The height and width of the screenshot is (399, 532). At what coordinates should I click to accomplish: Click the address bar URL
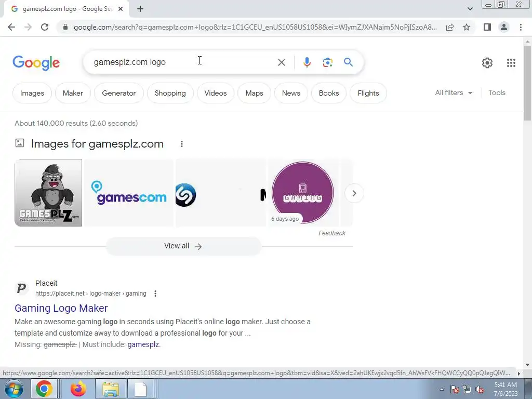pos(255,27)
